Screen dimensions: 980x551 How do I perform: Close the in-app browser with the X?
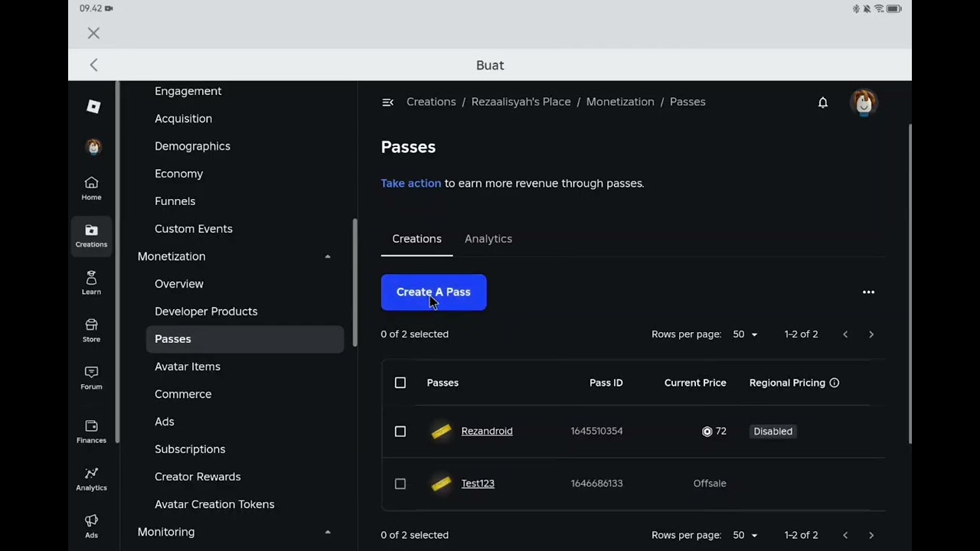coord(93,33)
